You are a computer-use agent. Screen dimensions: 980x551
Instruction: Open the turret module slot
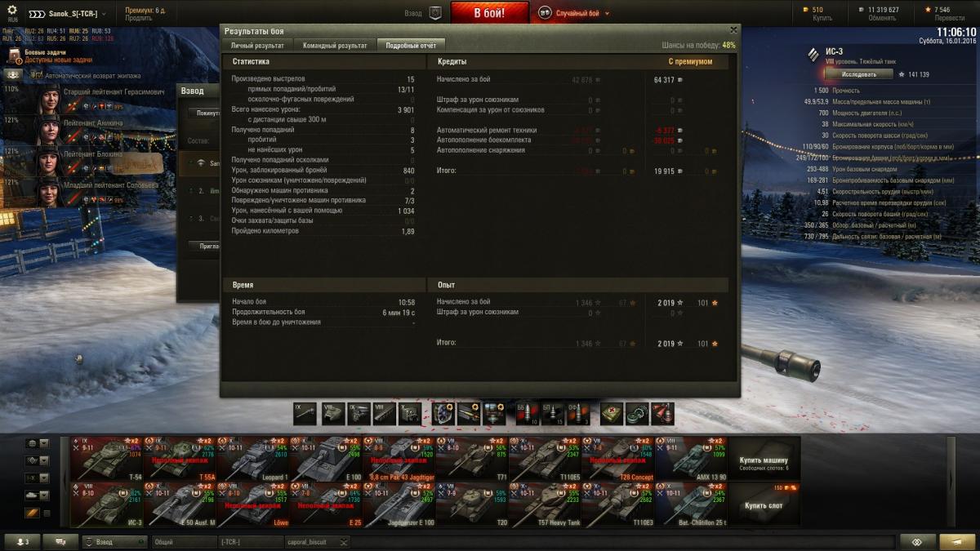[x=332, y=414]
